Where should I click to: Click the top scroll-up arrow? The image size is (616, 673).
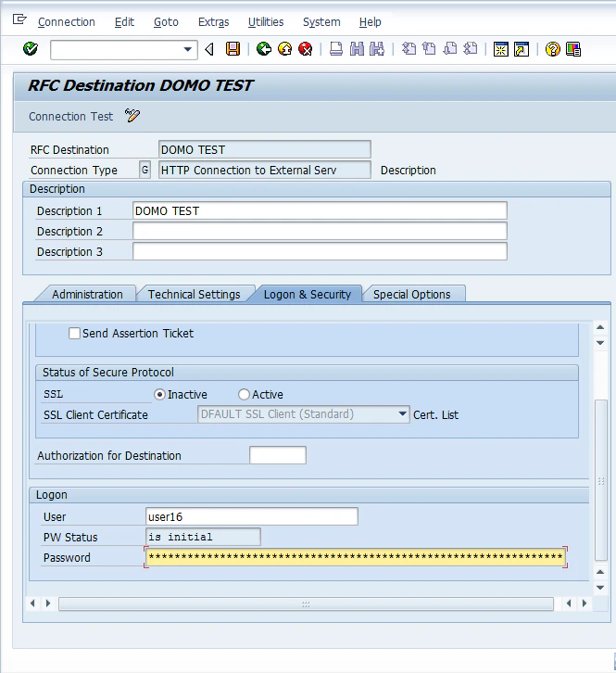600,327
